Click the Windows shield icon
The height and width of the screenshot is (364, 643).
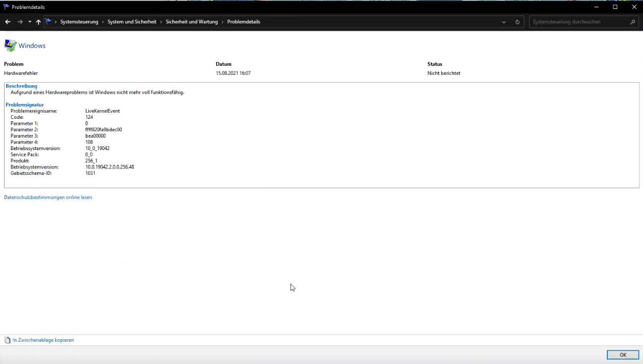(10, 46)
